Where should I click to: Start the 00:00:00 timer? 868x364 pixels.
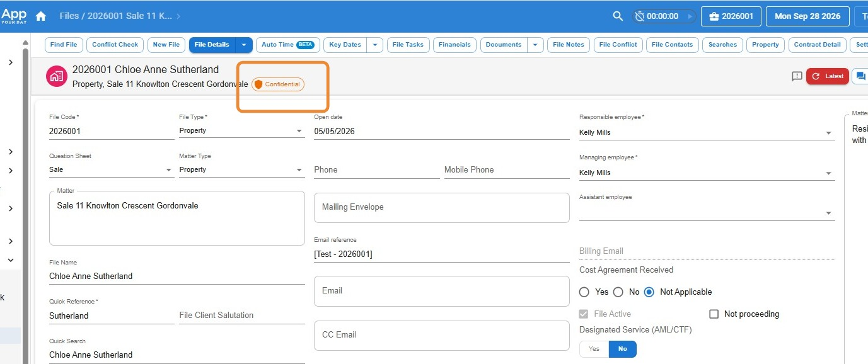[690, 16]
